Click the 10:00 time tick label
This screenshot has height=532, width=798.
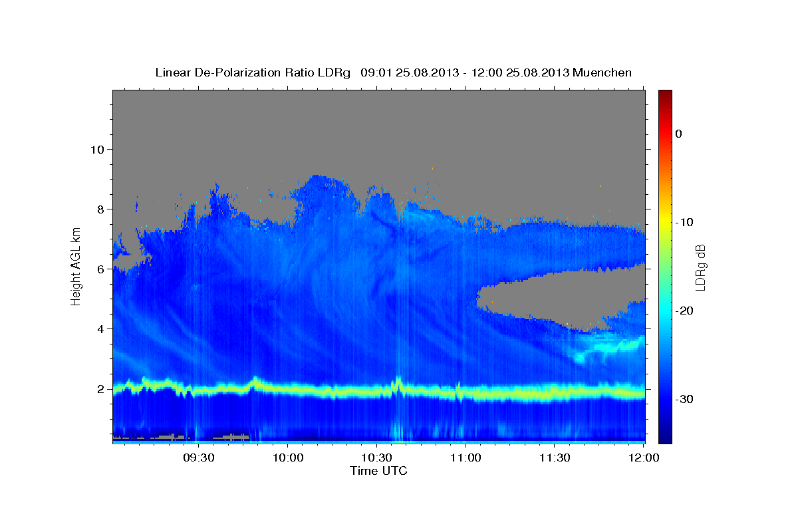(287, 458)
